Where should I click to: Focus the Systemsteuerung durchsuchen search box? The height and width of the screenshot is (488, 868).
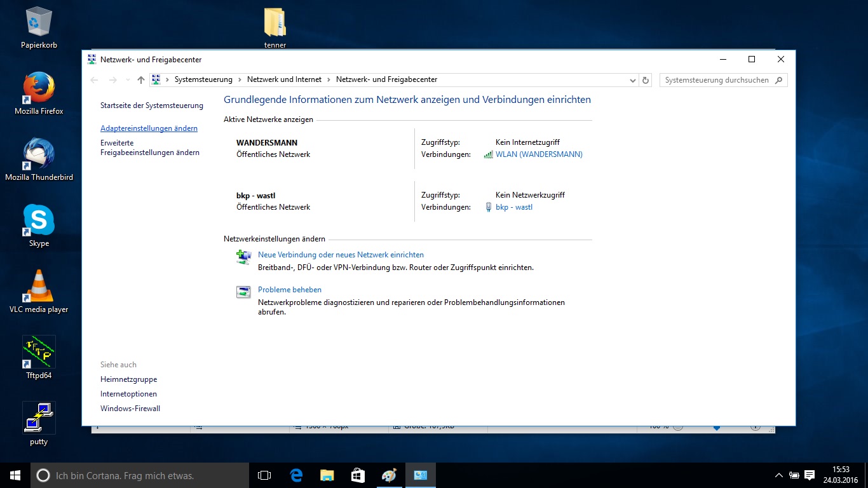716,80
